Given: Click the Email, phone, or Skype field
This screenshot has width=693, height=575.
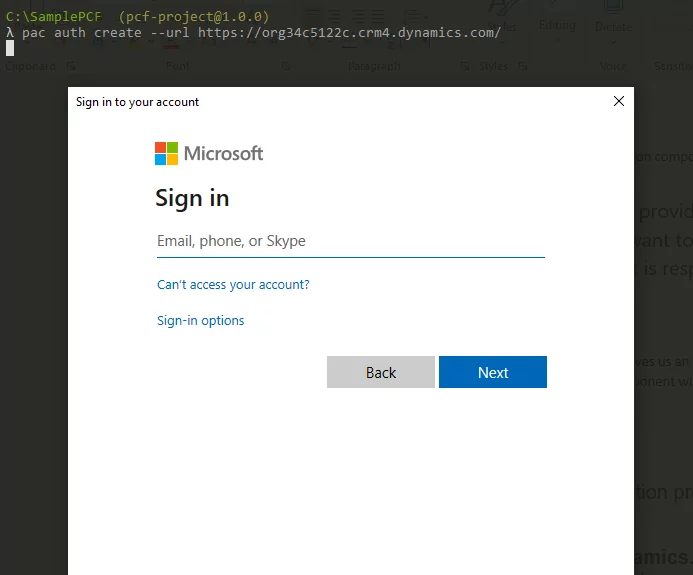Looking at the screenshot, I should (x=350, y=241).
